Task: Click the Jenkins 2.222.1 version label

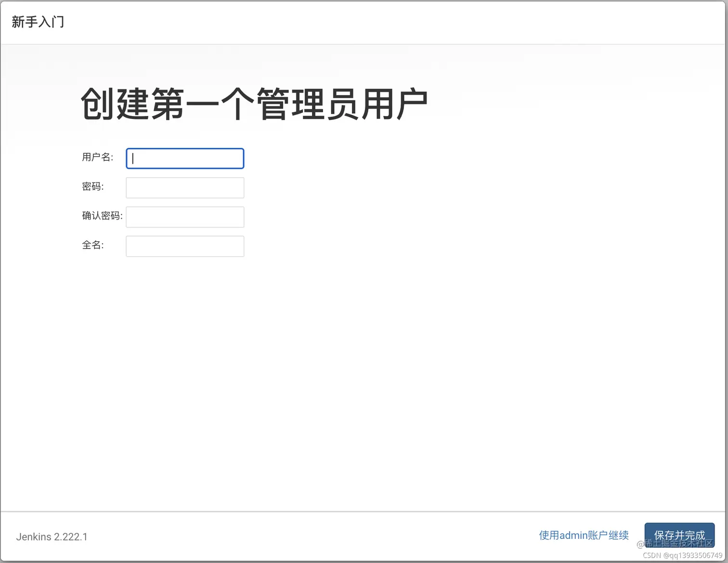Action: (52, 537)
